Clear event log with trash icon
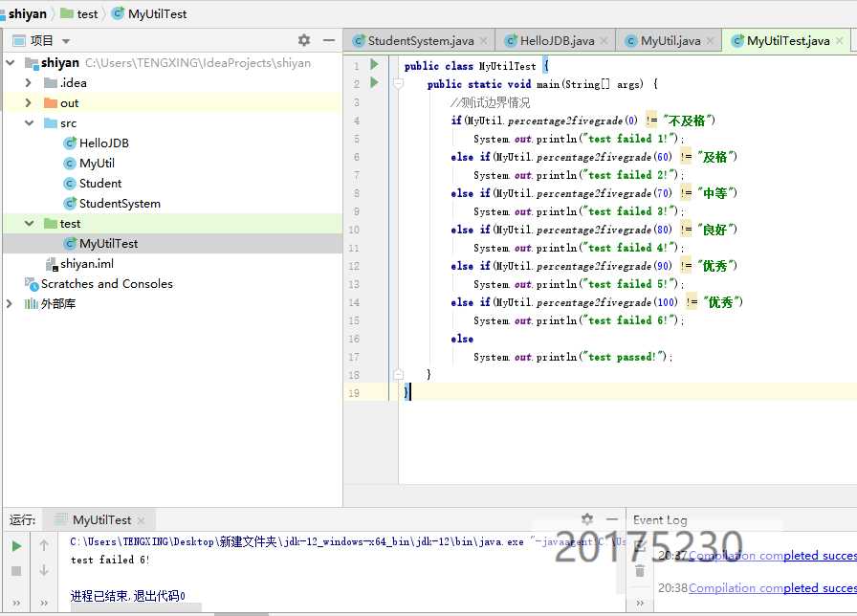 click(x=640, y=571)
